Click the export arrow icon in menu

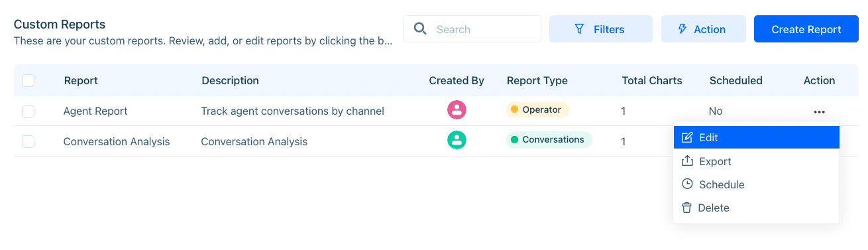click(x=687, y=161)
